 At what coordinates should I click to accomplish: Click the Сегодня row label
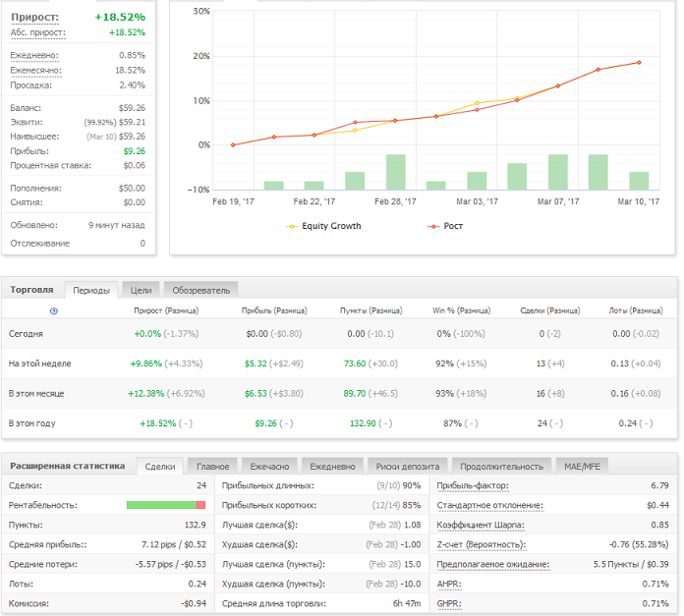point(26,334)
